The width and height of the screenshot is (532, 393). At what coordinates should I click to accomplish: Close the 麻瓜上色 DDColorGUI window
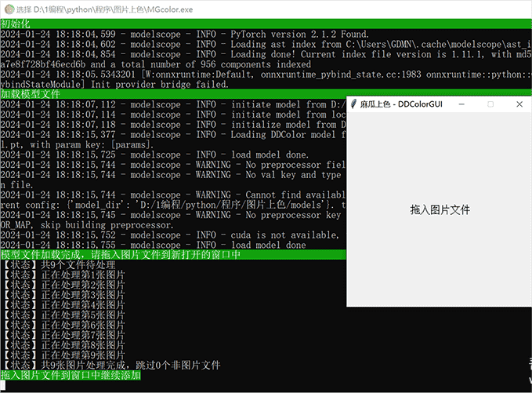tap(519, 104)
